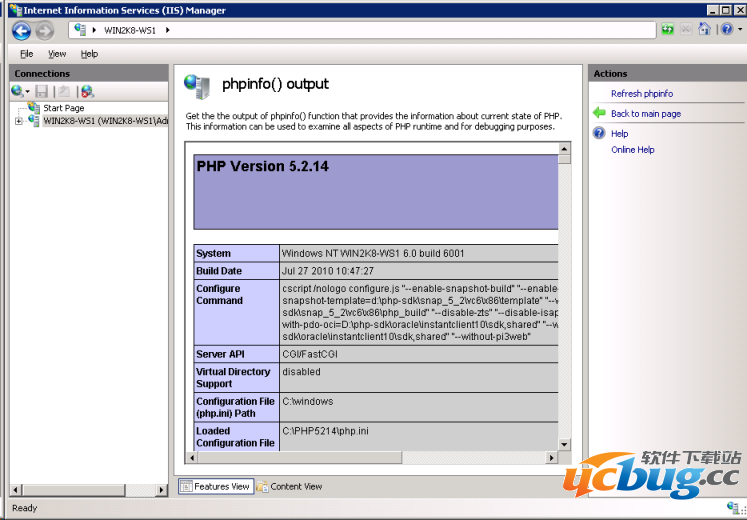
Task: Click the phpinfo vertical scrollbar up arrow
Action: (x=565, y=148)
